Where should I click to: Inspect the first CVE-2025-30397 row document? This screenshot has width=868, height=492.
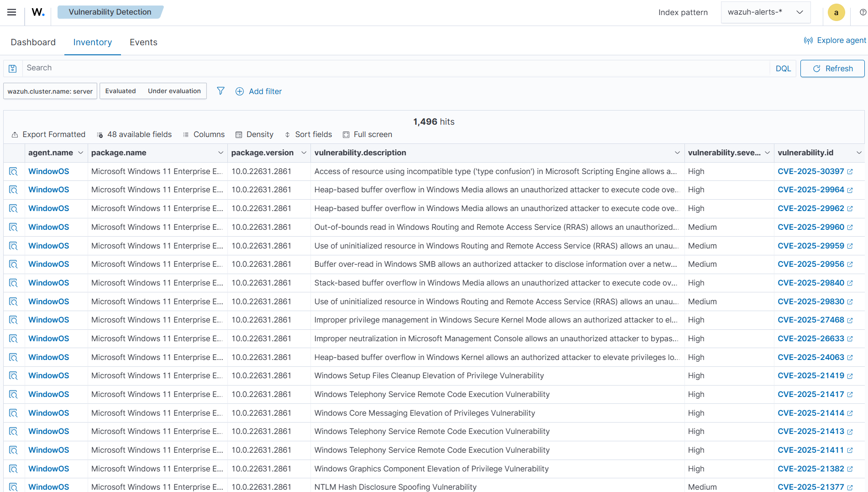tap(13, 171)
